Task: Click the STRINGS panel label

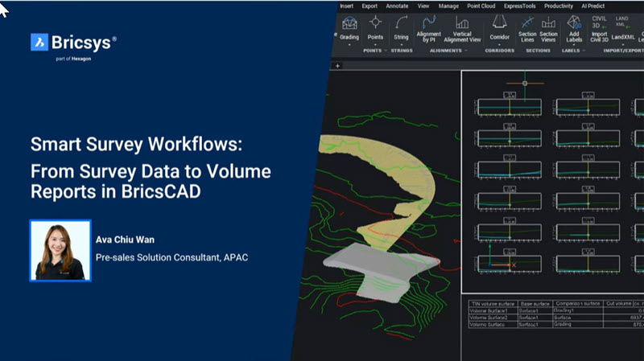Action: coord(402,51)
